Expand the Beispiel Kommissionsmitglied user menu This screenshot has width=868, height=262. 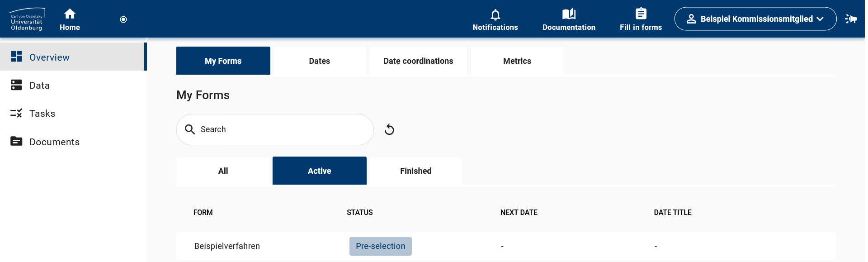[x=755, y=19]
